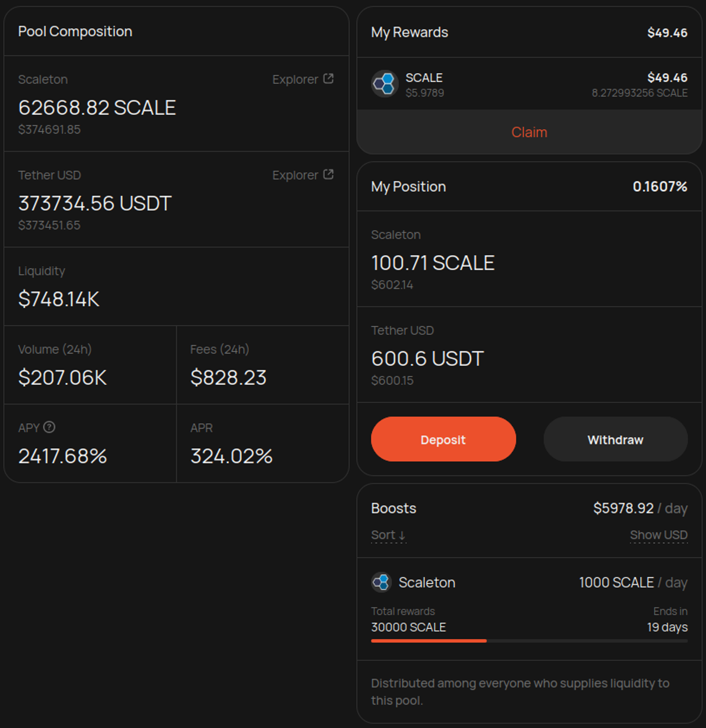The width and height of the screenshot is (706, 728).
Task: Click the Scaleton logo in Boosts list
Action: tap(381, 582)
